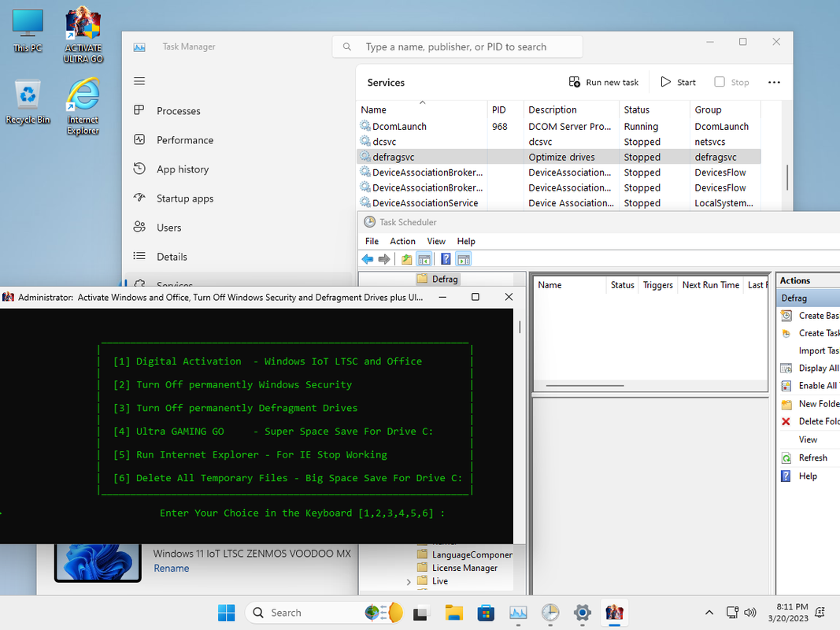Click task list horizontal scrollbar
This screenshot has height=630, width=840.
pos(584,385)
